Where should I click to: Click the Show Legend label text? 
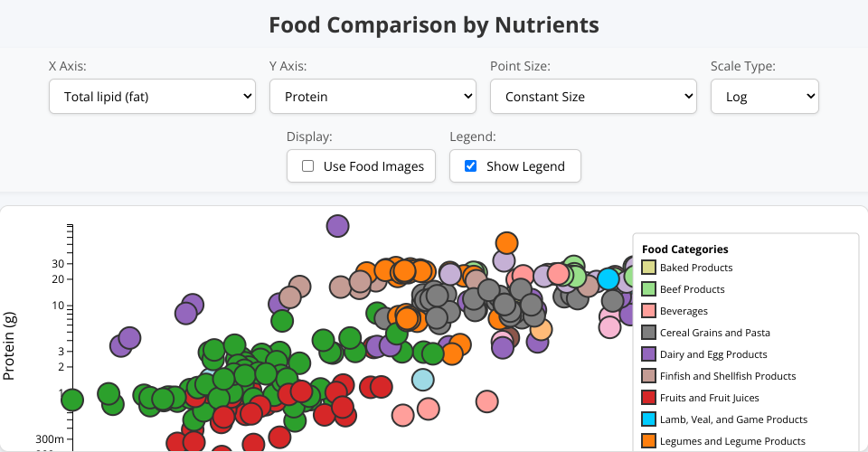[x=525, y=166]
